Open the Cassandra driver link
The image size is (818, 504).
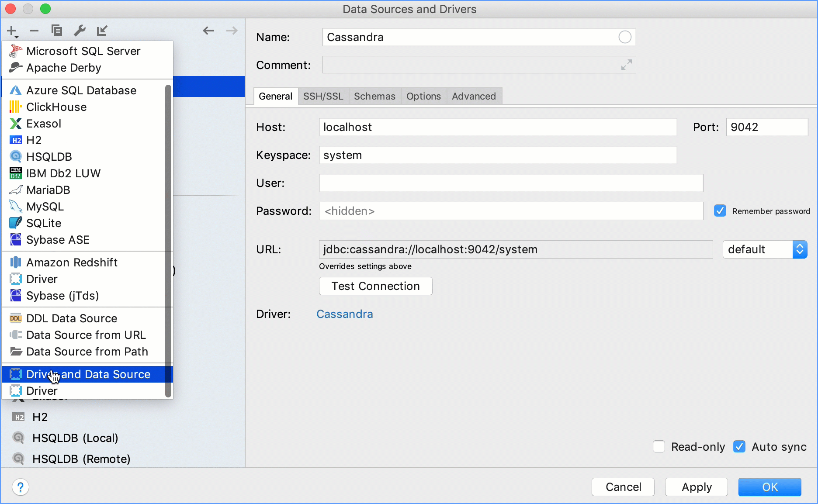[x=344, y=314]
